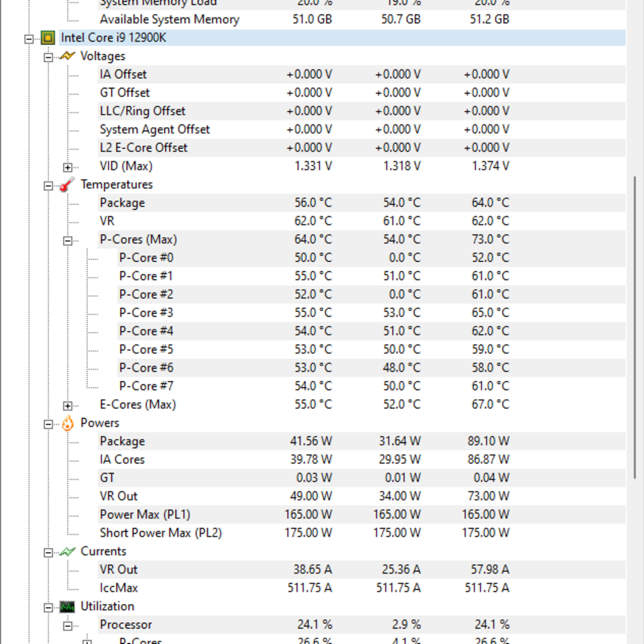Collapse the Processor utilization entry
This screenshot has height=644, width=644.
pyautogui.click(x=68, y=626)
